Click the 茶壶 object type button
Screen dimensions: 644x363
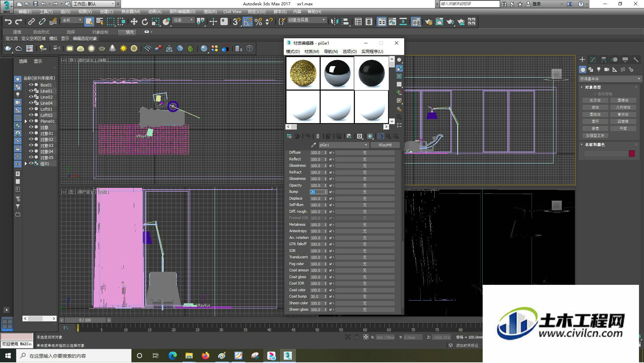point(595,128)
